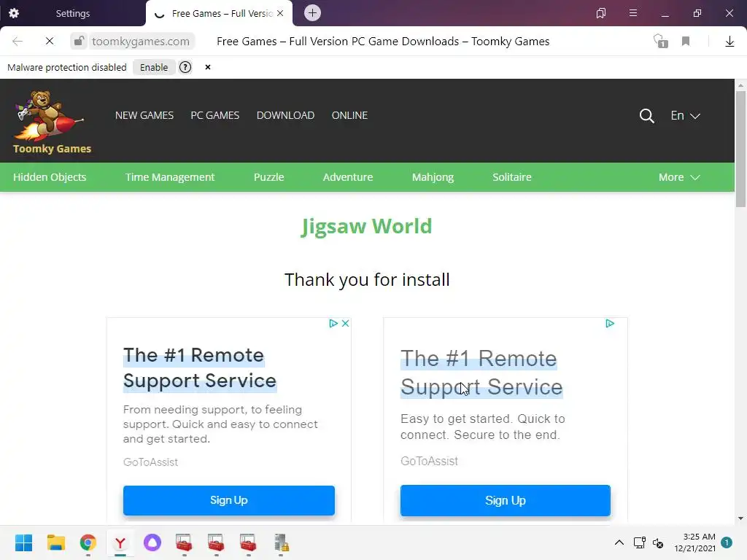Click GoToAssist text in right ad
Image resolution: width=747 pixels, height=560 pixels.
(x=429, y=461)
